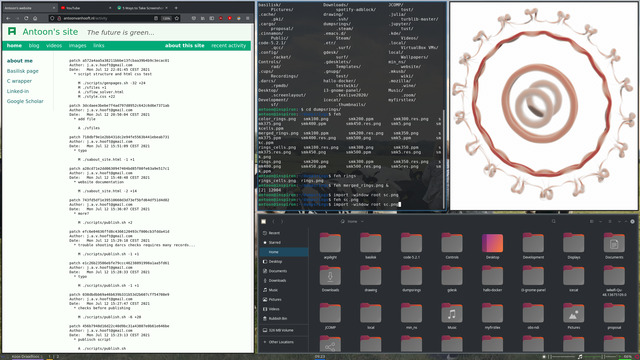Viewport: 640px width, 360px height.
Task: Open Firefox hamburger application menu
Action: click(247, 18)
